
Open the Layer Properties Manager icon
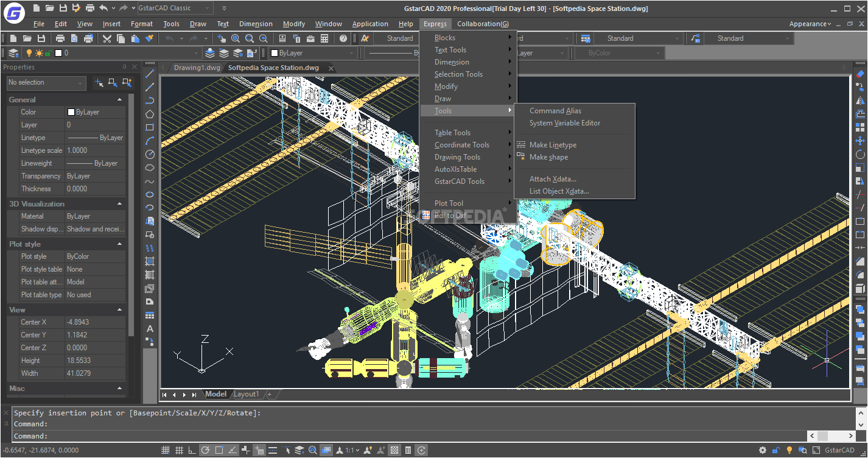tap(13, 53)
